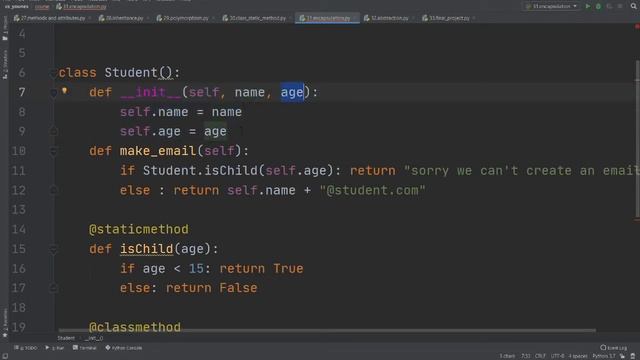Switch to the 32.abstraction.py tab
The width and height of the screenshot is (640, 360).
pos(389,18)
